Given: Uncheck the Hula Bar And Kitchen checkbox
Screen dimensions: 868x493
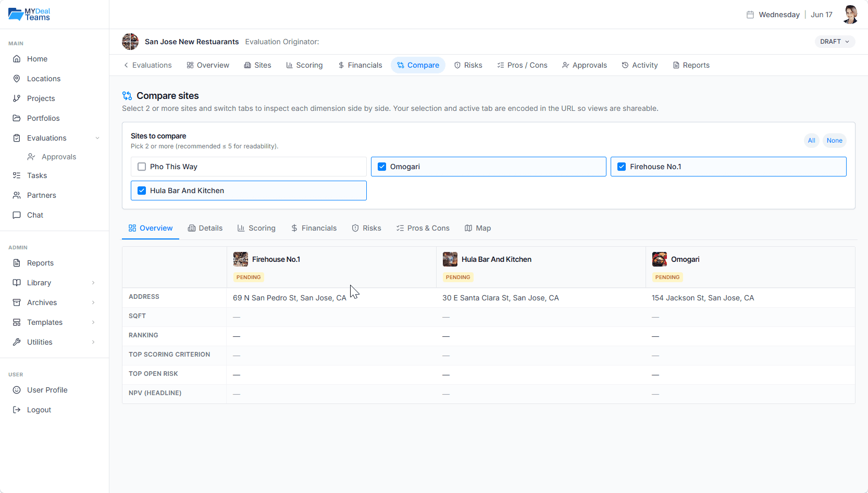Looking at the screenshot, I should [142, 191].
